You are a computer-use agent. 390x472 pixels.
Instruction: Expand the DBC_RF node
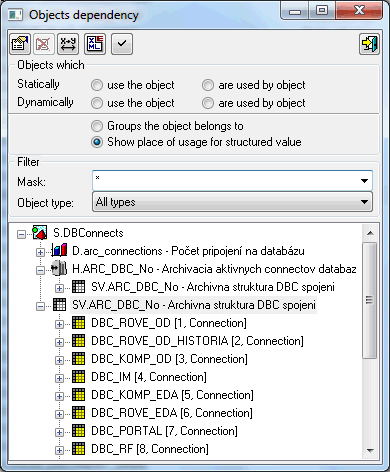pyautogui.click(x=59, y=450)
